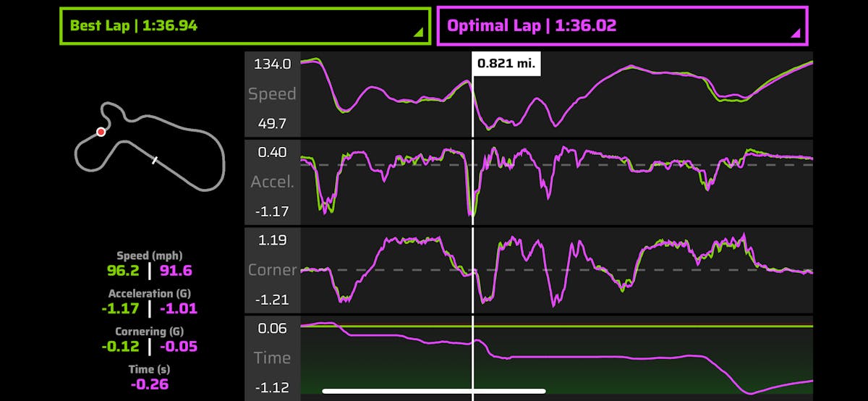Select the -0.26 time delta value
The image size is (868, 401).
150,384
